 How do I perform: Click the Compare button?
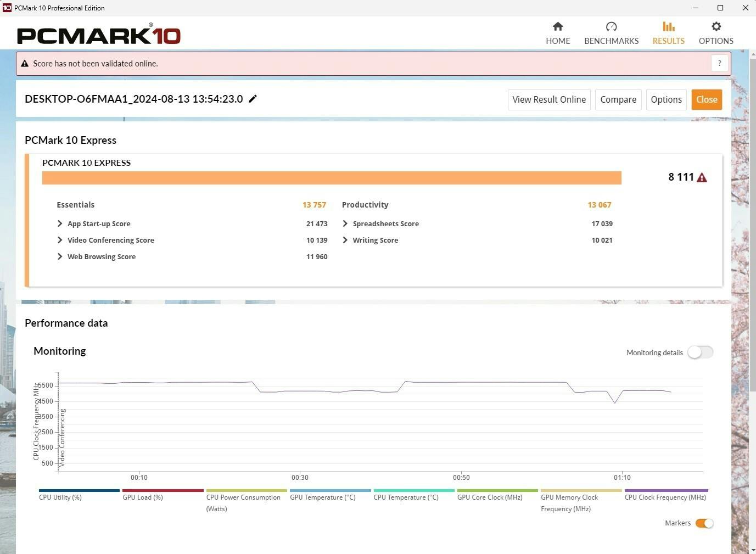click(618, 99)
